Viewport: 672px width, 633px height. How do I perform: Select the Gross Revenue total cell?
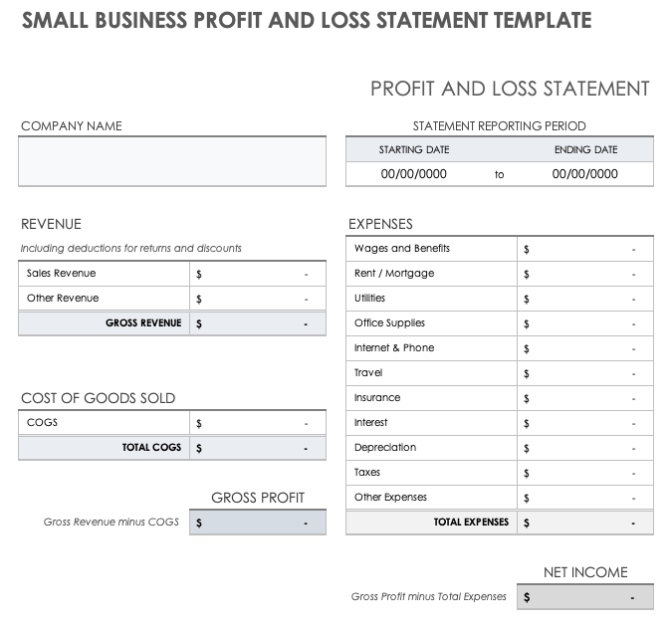(x=257, y=323)
